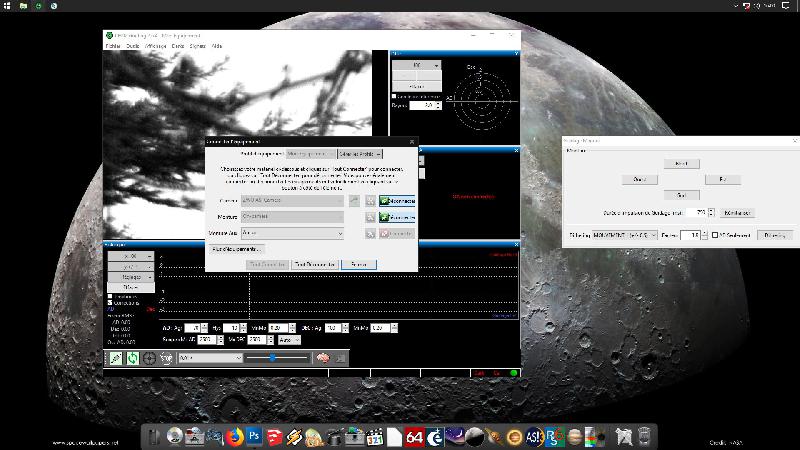The height and width of the screenshot is (450, 800).
Task: Open the dithering type dropdown in guiding window
Action: click(624, 235)
